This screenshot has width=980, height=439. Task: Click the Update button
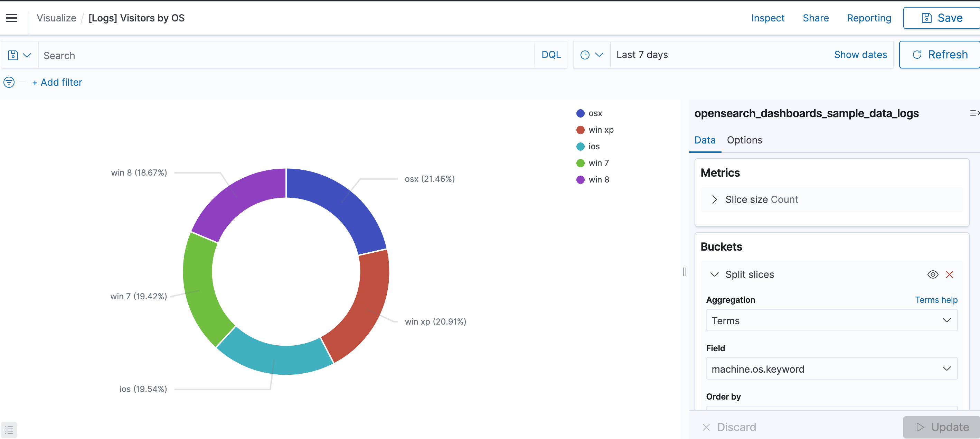(942, 427)
